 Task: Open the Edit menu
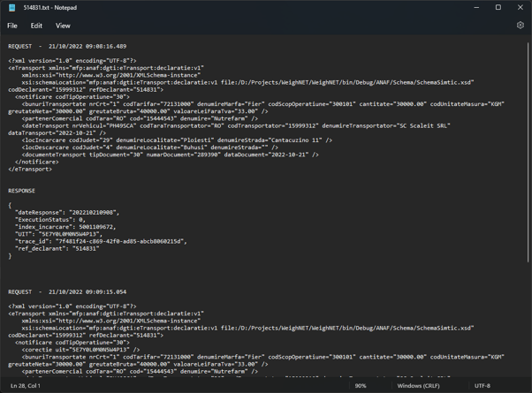tap(36, 26)
